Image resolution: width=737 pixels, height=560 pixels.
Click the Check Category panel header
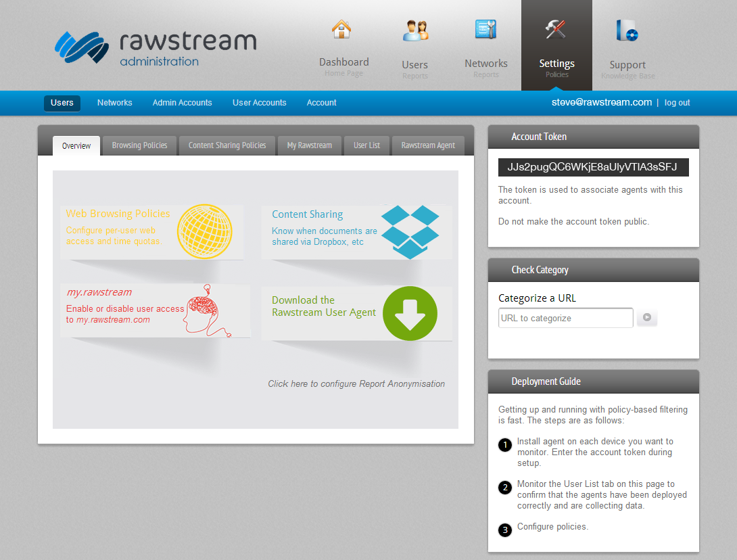coord(593,270)
